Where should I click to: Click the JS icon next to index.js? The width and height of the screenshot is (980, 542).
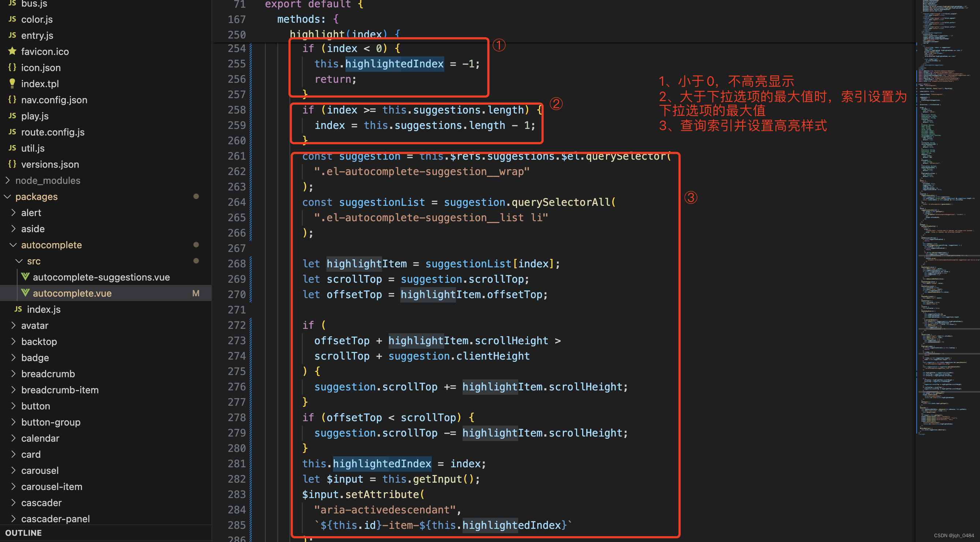point(18,309)
